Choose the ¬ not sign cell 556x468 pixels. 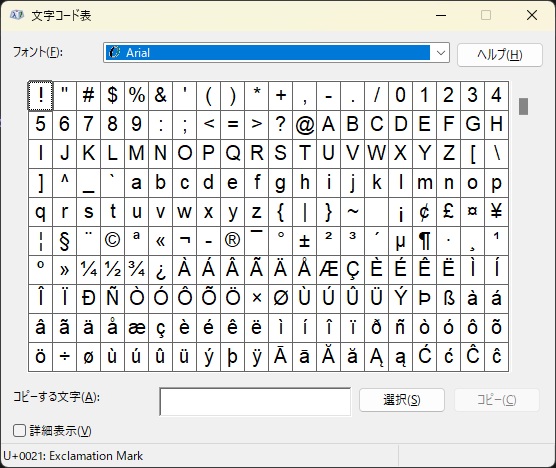[x=184, y=241]
